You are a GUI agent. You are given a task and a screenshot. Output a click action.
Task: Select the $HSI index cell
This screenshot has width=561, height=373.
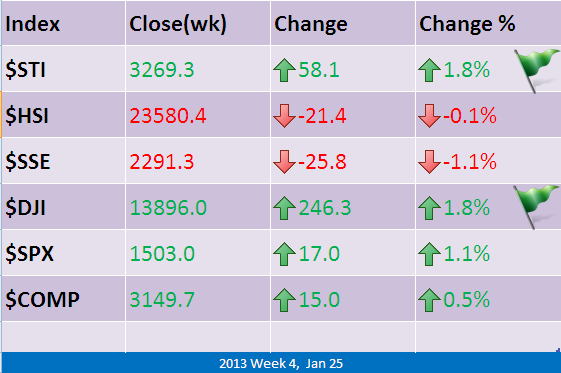(63, 115)
